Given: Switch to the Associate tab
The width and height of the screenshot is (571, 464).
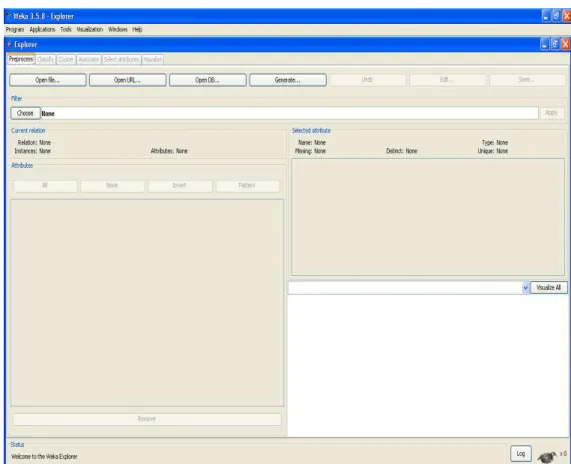Looking at the screenshot, I should [89, 59].
